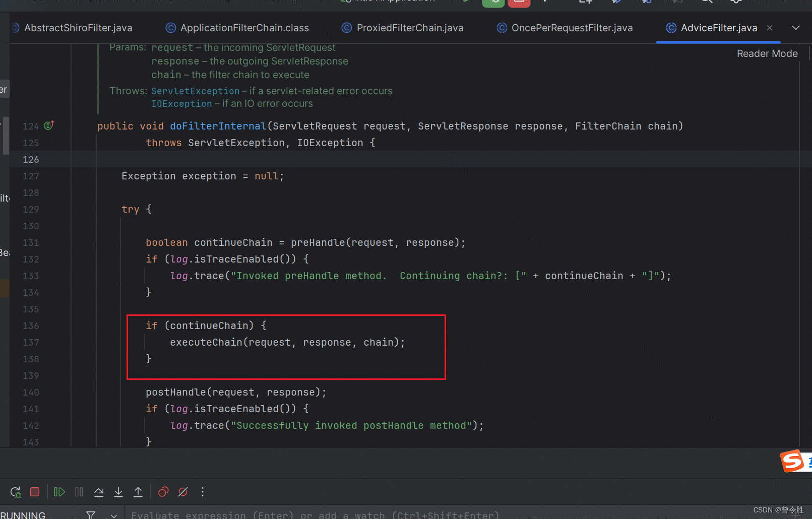Click the "Successfully invoked postHandle method" string
The height and width of the screenshot is (519, 812).
[x=351, y=425]
